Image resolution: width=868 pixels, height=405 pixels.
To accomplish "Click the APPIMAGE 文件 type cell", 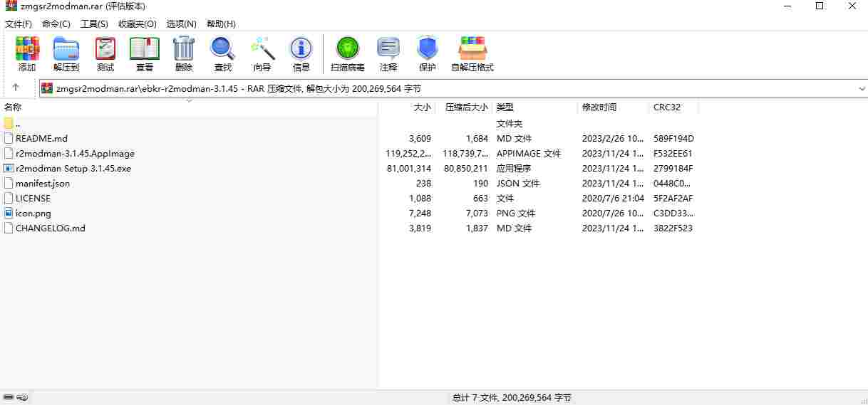I will (x=529, y=153).
